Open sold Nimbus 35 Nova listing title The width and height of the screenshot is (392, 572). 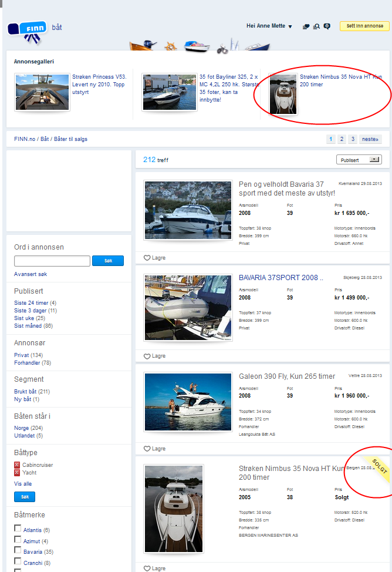click(292, 473)
